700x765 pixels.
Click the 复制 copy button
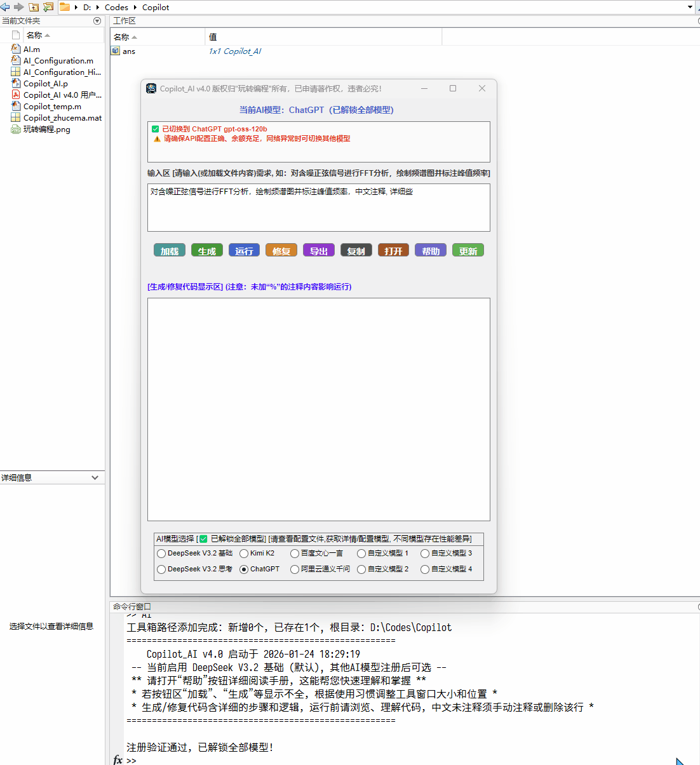pyautogui.click(x=356, y=251)
